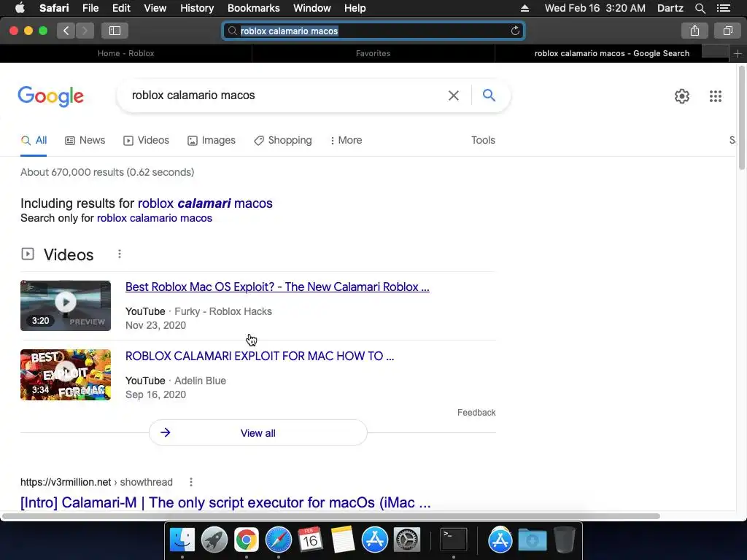Screen dimensions: 747x560
Task: Open the Apple menu
Action: pyautogui.click(x=20, y=7)
